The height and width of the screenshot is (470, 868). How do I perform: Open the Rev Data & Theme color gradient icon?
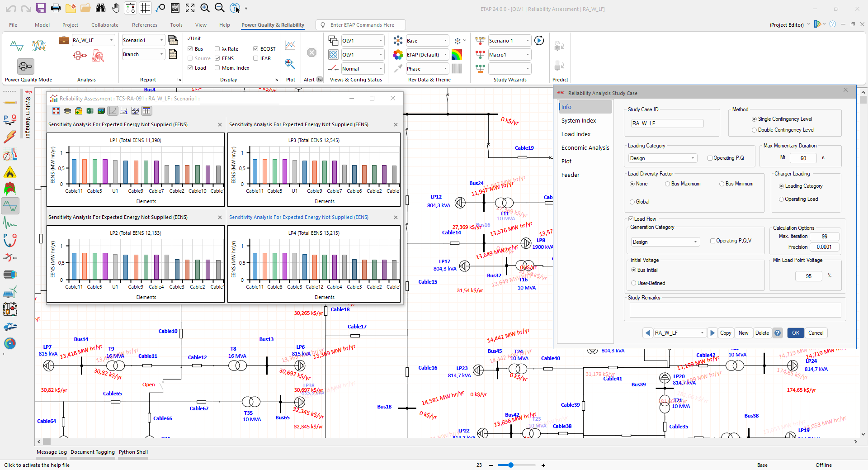pos(457,55)
